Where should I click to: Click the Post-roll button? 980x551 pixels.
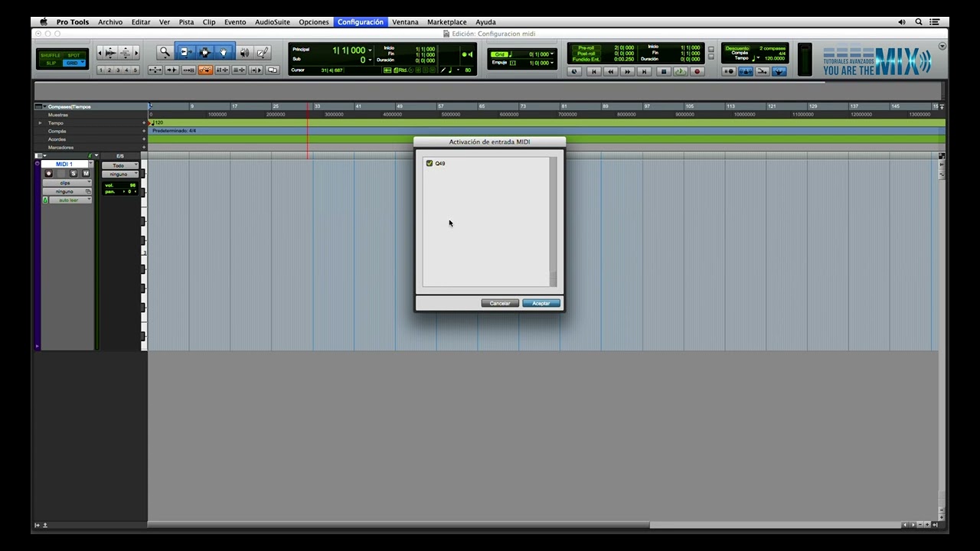coord(586,54)
